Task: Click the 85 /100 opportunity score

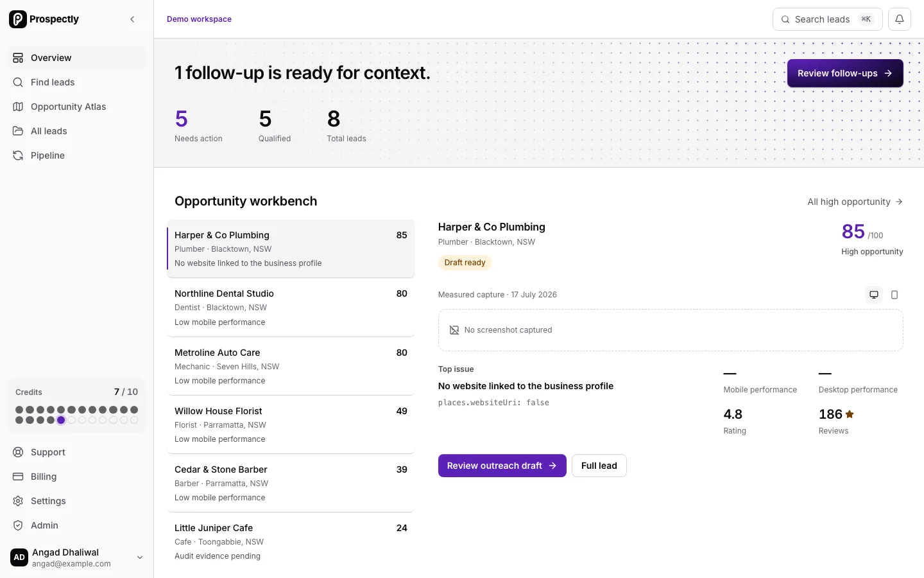Action: (x=862, y=232)
